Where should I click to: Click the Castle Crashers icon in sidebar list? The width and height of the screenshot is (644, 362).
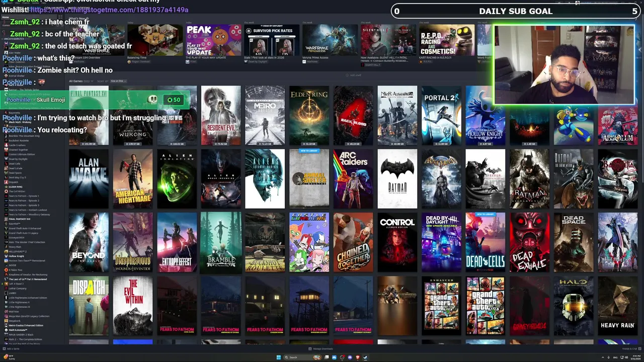click(x=6, y=145)
